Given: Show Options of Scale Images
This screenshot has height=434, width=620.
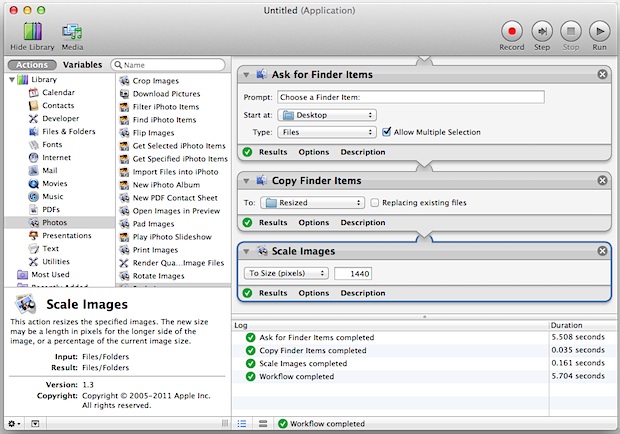Looking at the screenshot, I should point(314,293).
